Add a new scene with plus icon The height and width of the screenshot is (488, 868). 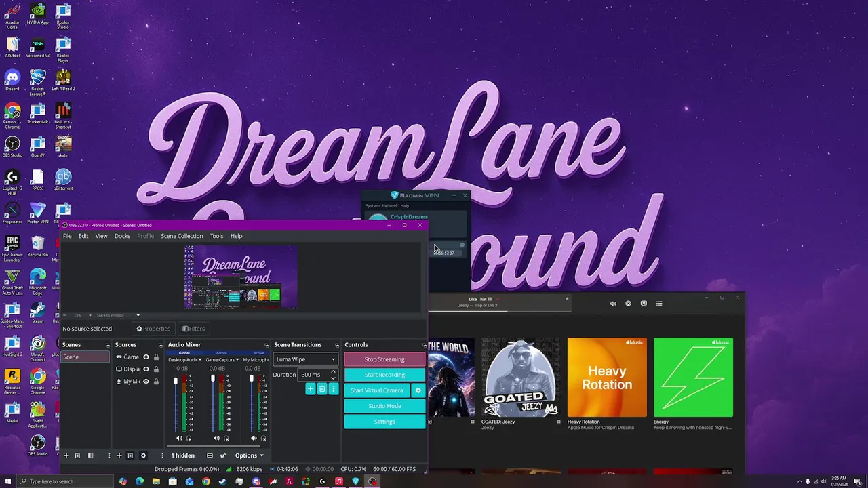[x=66, y=455]
